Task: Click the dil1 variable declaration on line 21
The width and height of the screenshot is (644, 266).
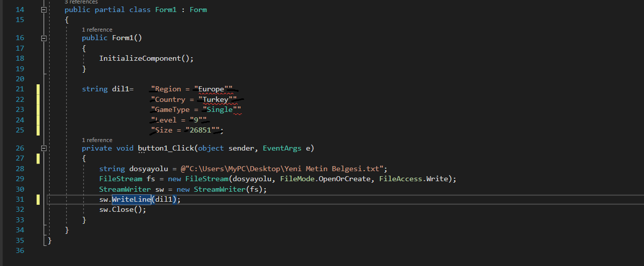Action: 121,89
